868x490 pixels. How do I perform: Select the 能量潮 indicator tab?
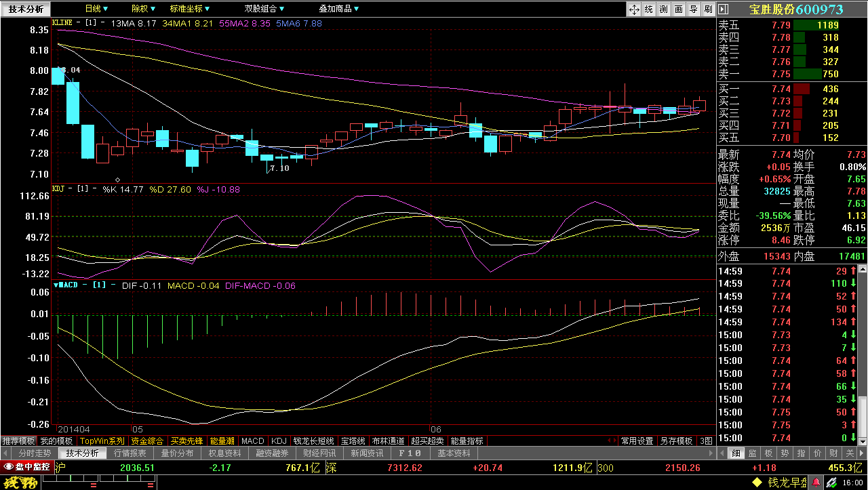pyautogui.click(x=222, y=441)
